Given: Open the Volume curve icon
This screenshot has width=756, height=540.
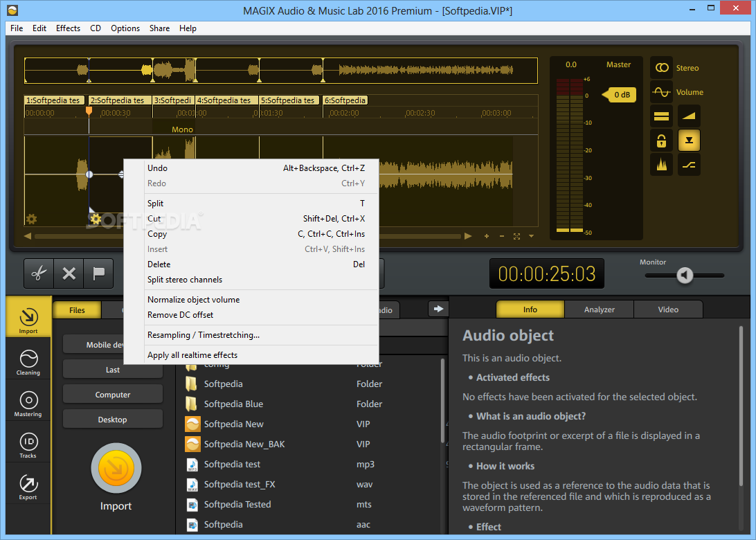Looking at the screenshot, I should pos(662,91).
